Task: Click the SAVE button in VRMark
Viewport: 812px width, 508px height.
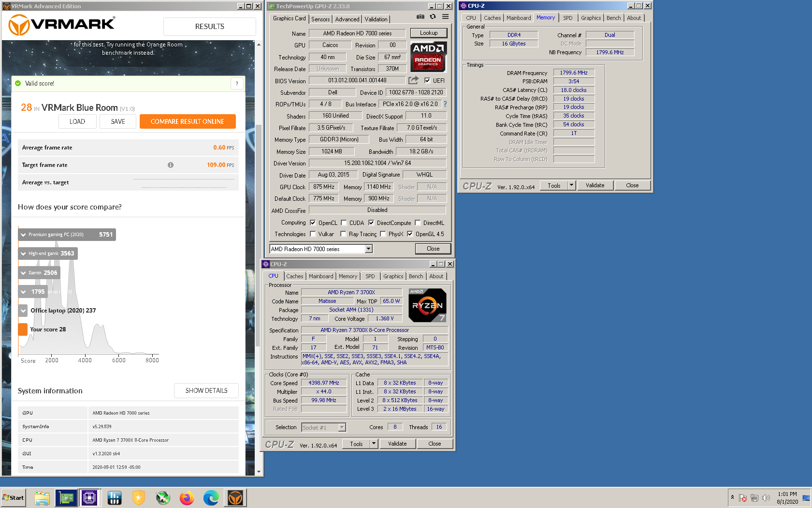Action: coord(118,121)
